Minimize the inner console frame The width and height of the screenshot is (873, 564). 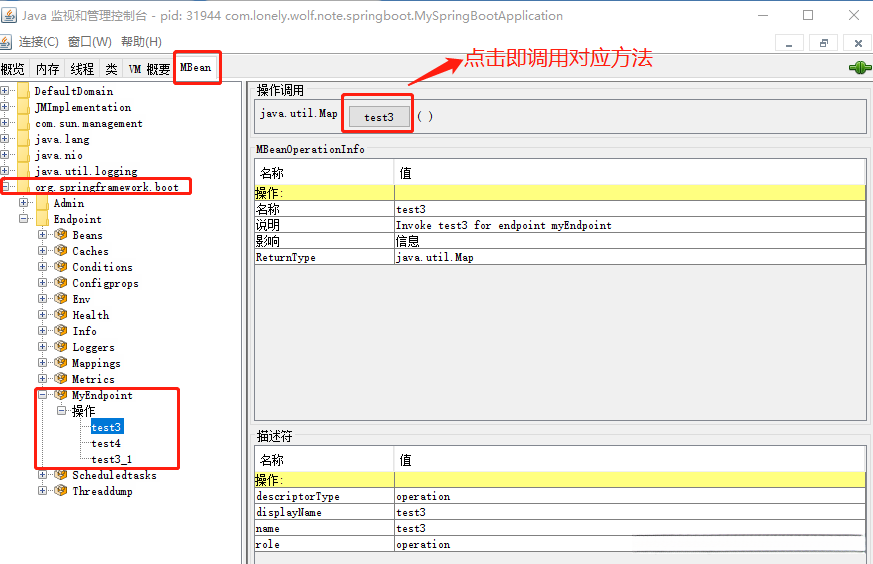pyautogui.click(x=789, y=43)
